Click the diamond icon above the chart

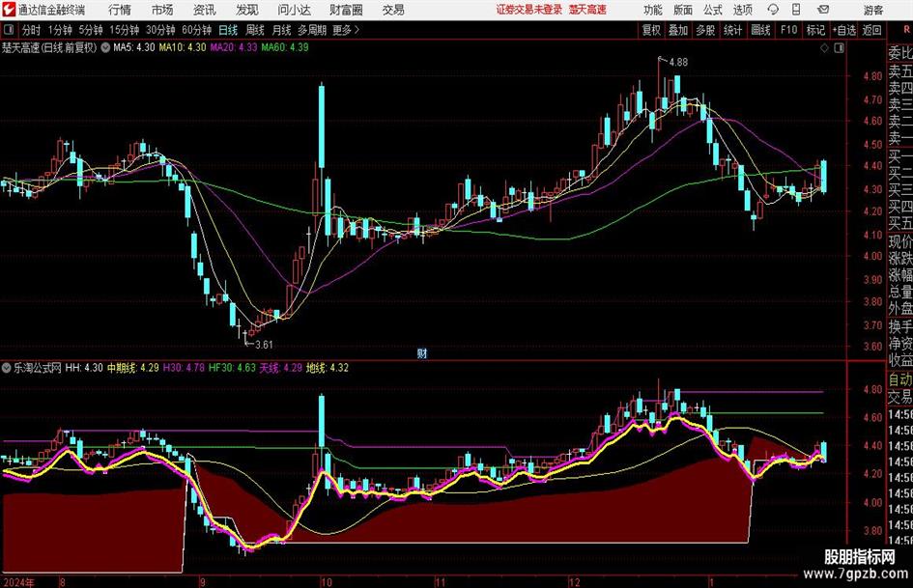(x=824, y=48)
